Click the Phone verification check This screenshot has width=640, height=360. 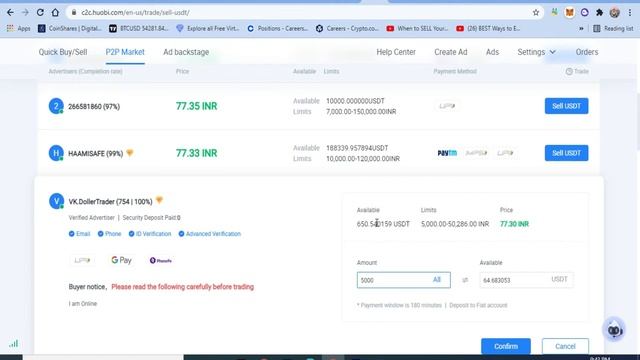click(109, 234)
